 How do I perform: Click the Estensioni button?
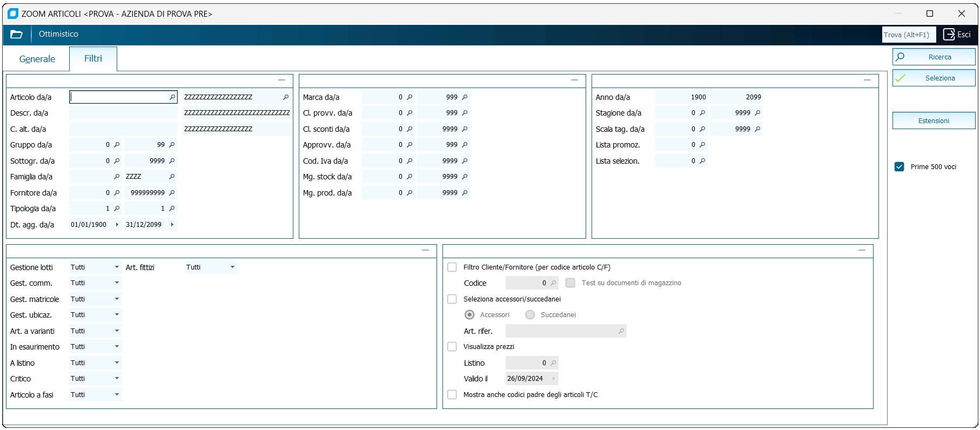[x=934, y=121]
